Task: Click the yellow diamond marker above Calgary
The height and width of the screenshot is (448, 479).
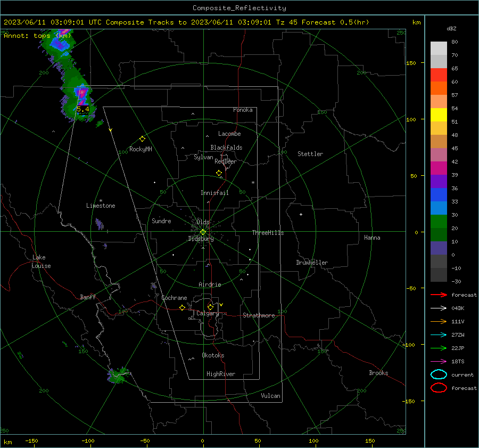Action: [x=210, y=307]
